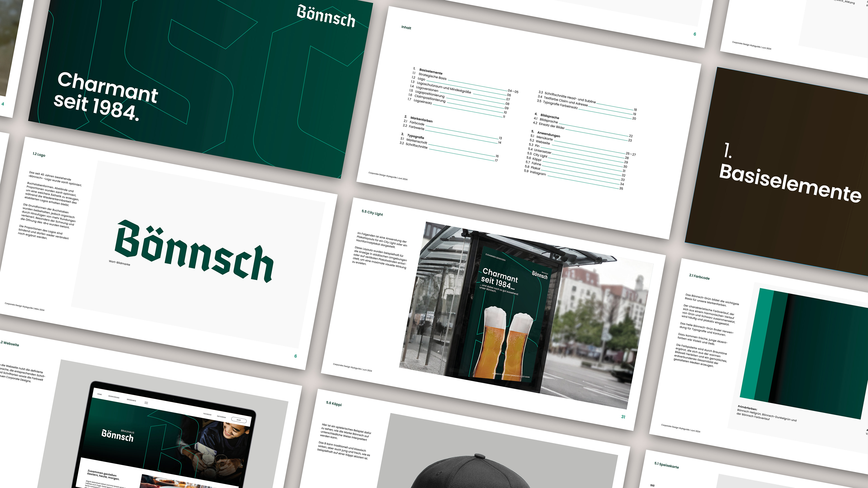The width and height of the screenshot is (868, 488).
Task: Click contents chapter "2. Markenfarben"
Action: pos(418,119)
